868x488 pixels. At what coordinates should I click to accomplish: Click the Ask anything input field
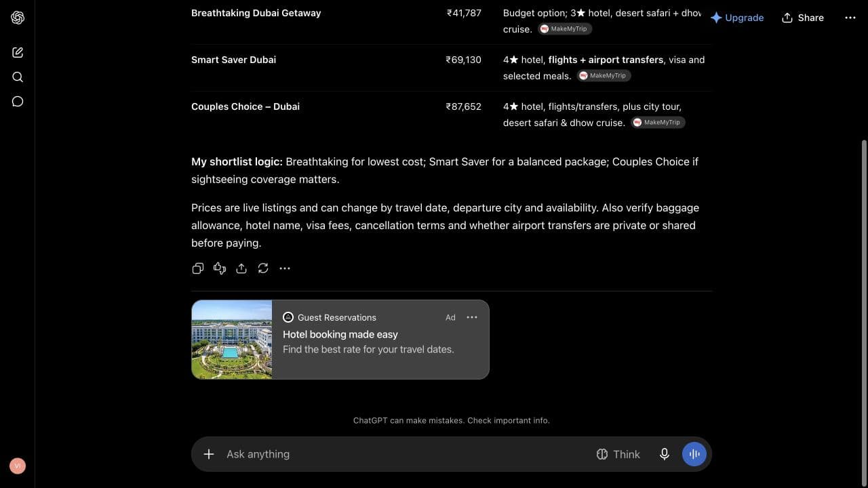[407, 454]
